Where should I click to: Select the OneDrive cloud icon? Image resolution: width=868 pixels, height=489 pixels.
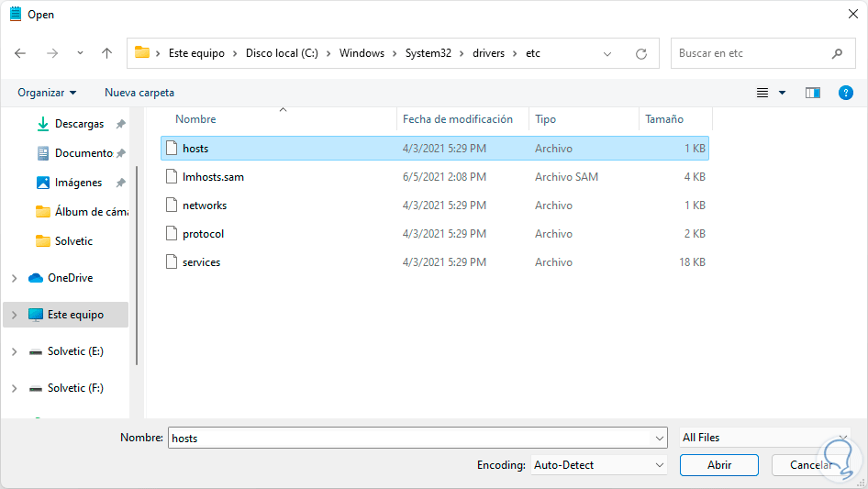(x=36, y=278)
